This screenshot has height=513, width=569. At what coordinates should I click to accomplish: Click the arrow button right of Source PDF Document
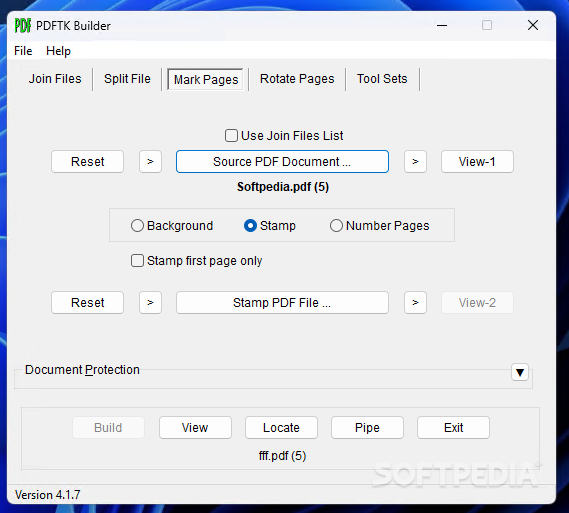click(x=416, y=161)
